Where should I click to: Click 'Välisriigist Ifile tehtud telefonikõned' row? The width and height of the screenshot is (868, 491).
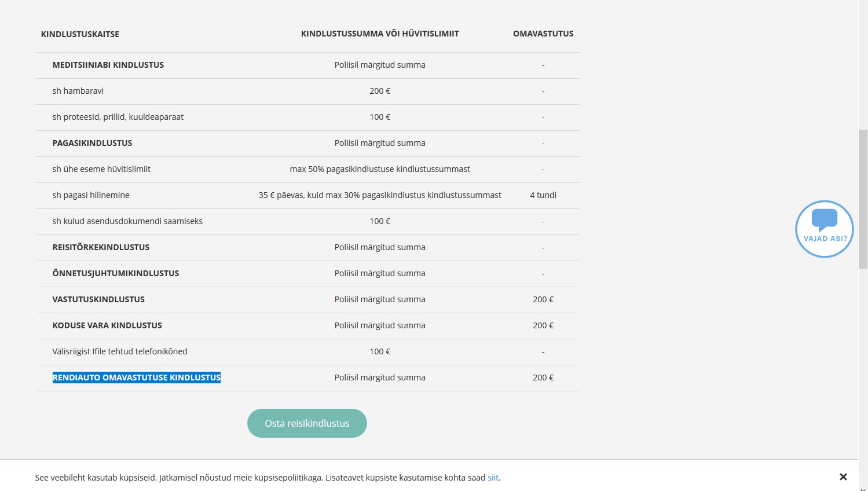click(120, 351)
